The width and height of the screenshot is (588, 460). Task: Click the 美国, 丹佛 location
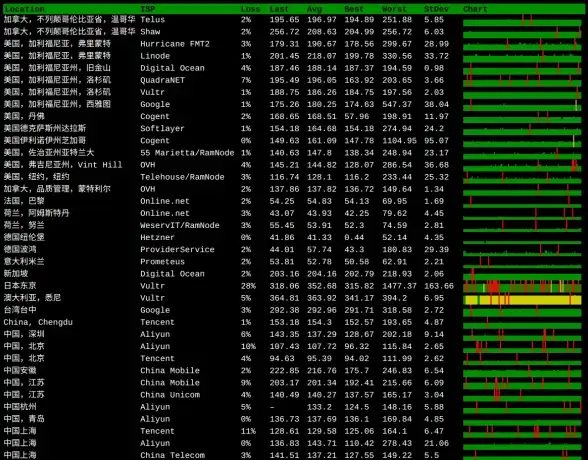tap(24, 116)
